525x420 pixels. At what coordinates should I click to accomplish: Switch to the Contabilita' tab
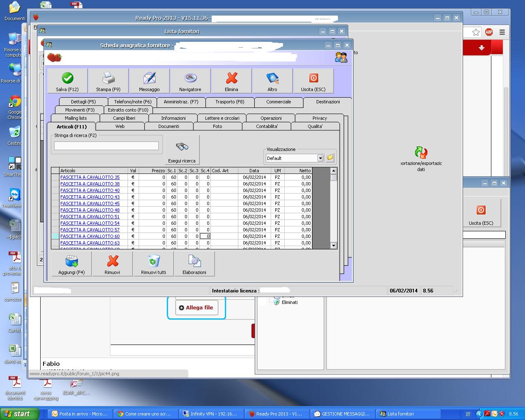click(x=267, y=126)
